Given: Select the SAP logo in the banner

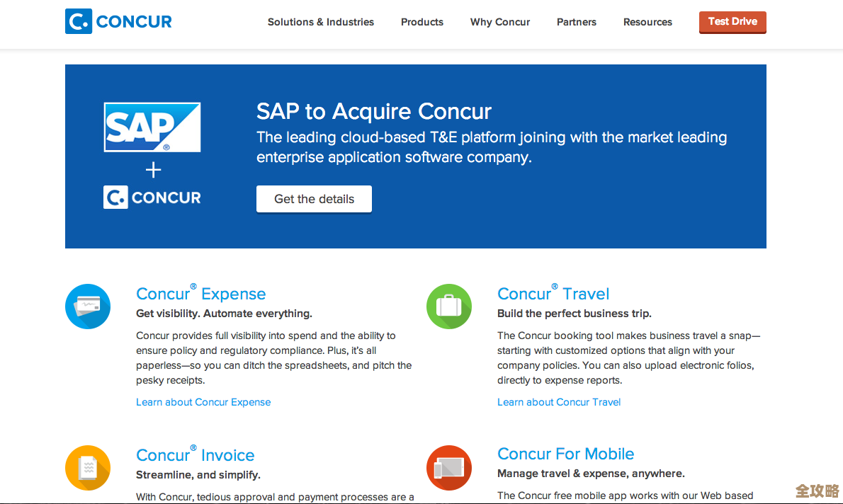Looking at the screenshot, I should [x=152, y=127].
